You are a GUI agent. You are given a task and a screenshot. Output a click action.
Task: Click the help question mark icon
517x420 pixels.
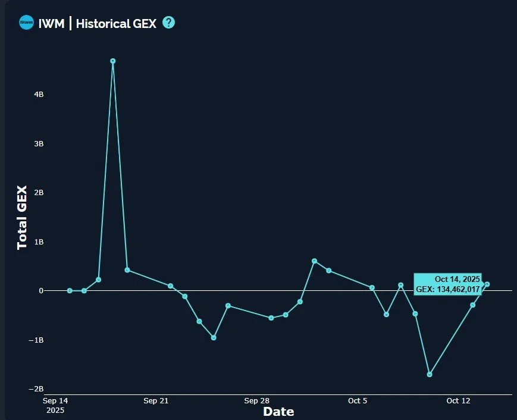click(x=168, y=23)
